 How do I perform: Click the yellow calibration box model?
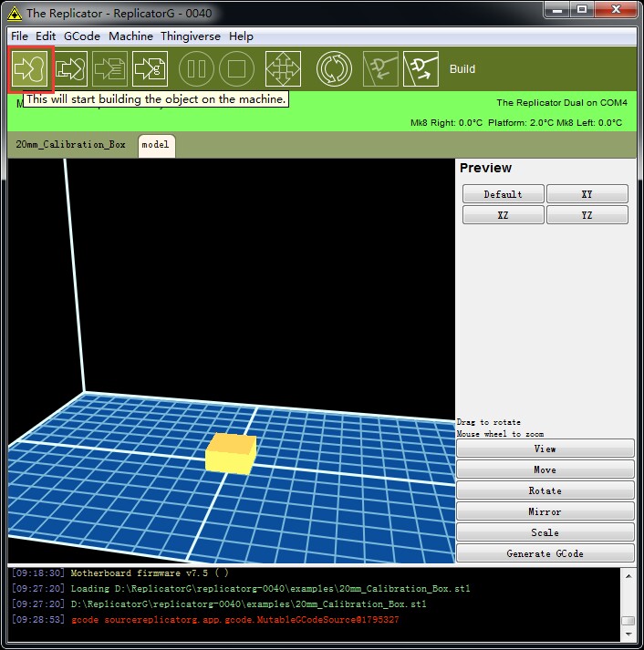point(231,454)
